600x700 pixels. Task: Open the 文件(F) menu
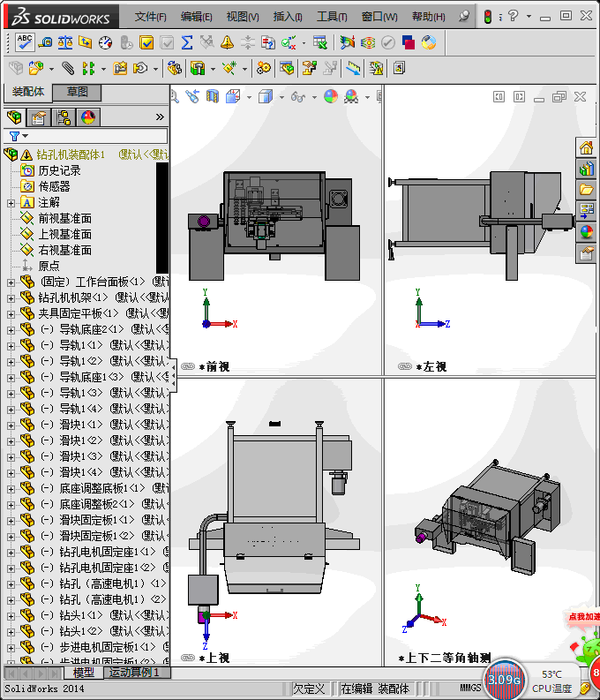[150, 17]
